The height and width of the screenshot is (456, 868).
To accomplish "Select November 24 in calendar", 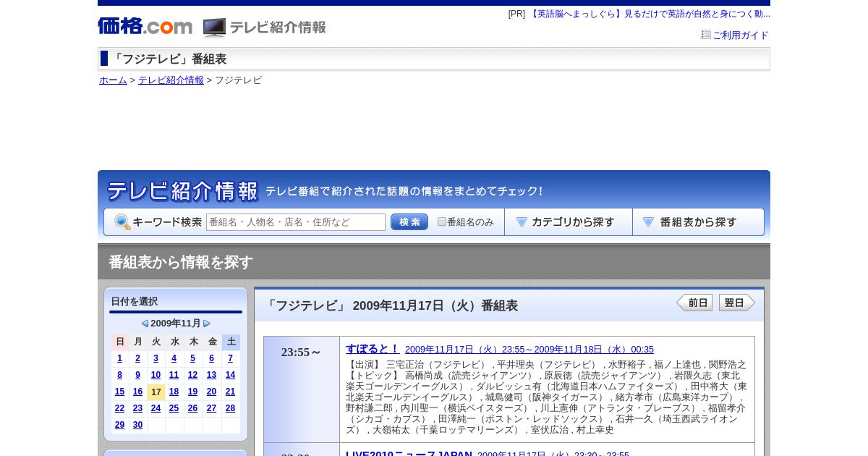I will [x=156, y=408].
